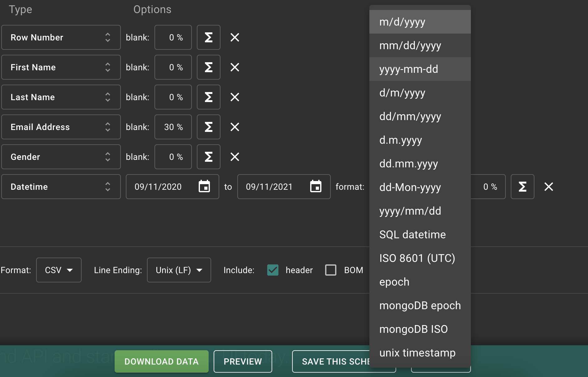The width and height of the screenshot is (588, 377).
Task: Remove the Last Name field
Action: tap(235, 97)
